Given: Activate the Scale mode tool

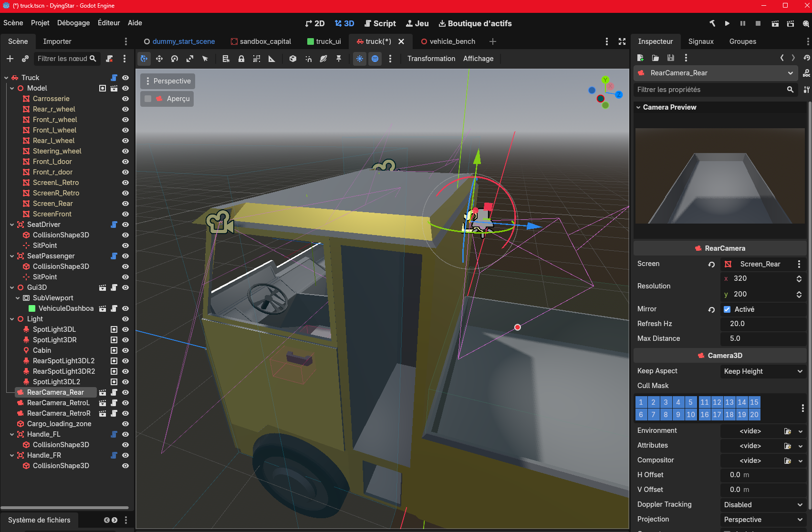Looking at the screenshot, I should point(190,59).
